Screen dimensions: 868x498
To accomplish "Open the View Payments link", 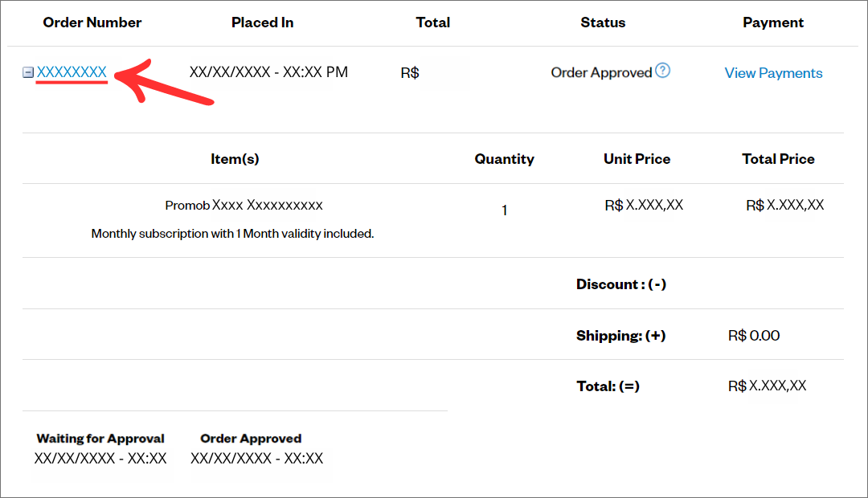I will click(773, 73).
